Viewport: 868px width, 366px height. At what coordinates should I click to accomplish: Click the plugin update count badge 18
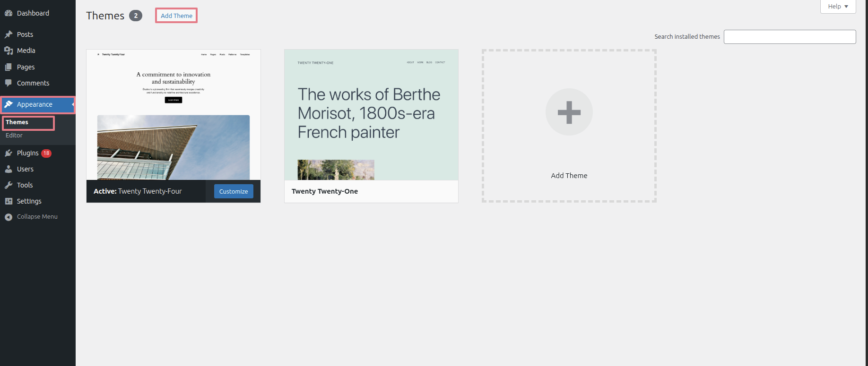(46, 153)
